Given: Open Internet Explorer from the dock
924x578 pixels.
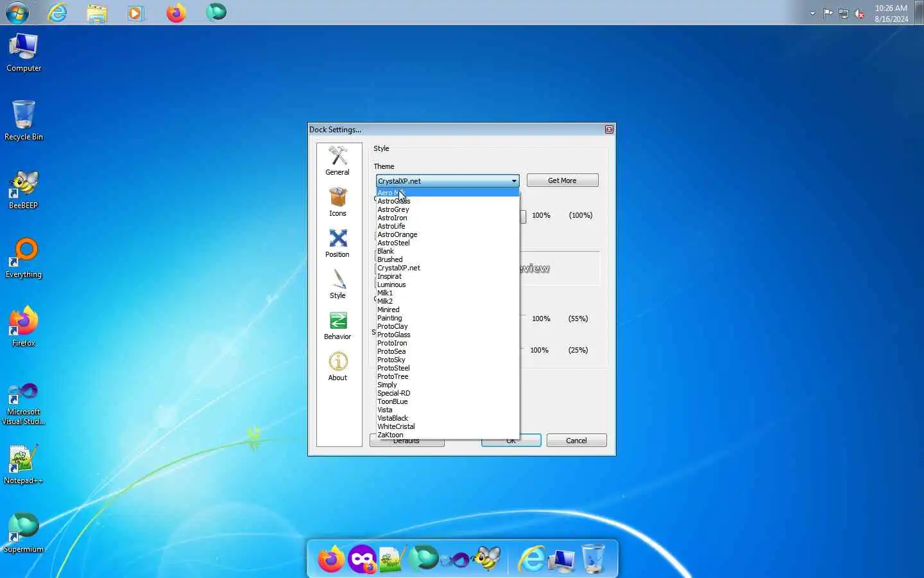Looking at the screenshot, I should (531, 559).
